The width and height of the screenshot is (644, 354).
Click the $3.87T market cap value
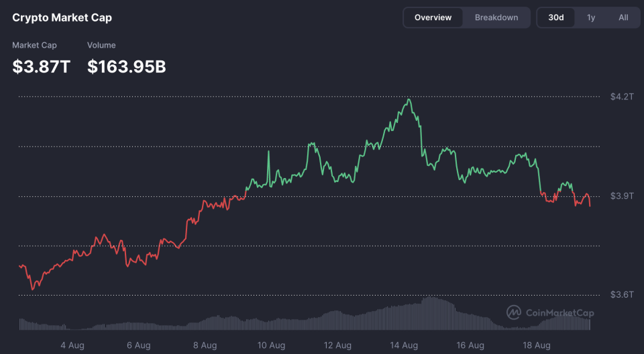[x=41, y=67]
